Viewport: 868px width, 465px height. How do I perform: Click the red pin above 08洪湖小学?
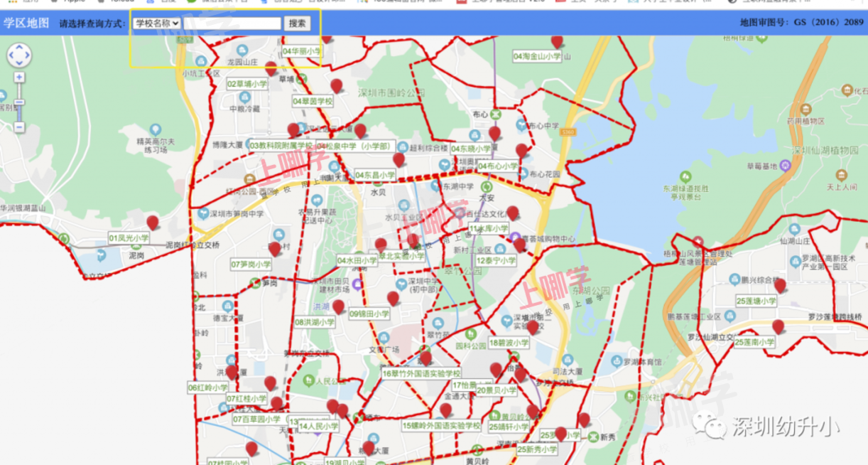338,306
